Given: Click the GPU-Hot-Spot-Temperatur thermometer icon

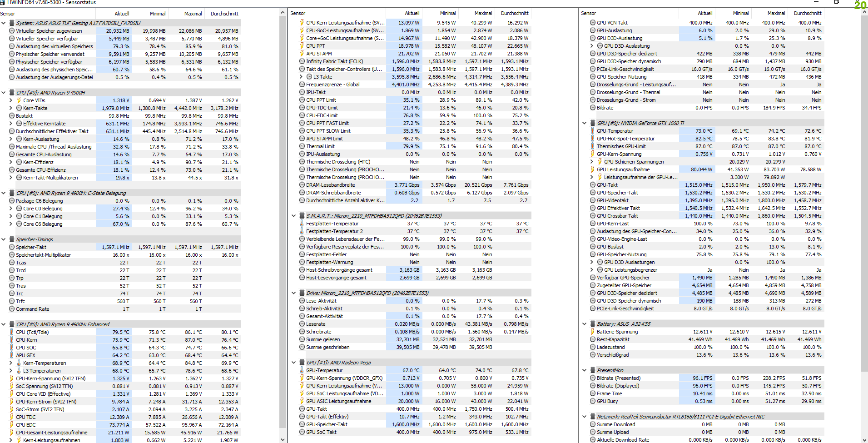Looking at the screenshot, I should [593, 139].
